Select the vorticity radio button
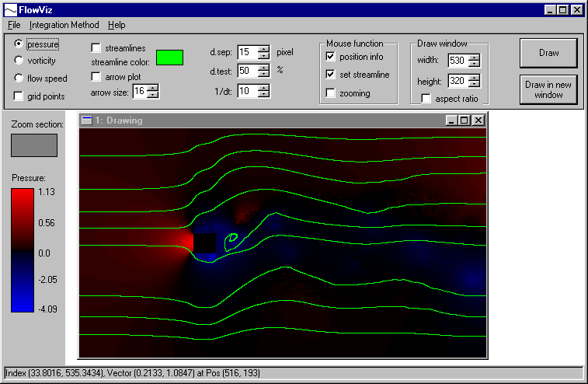The image size is (588, 384). pyautogui.click(x=19, y=61)
